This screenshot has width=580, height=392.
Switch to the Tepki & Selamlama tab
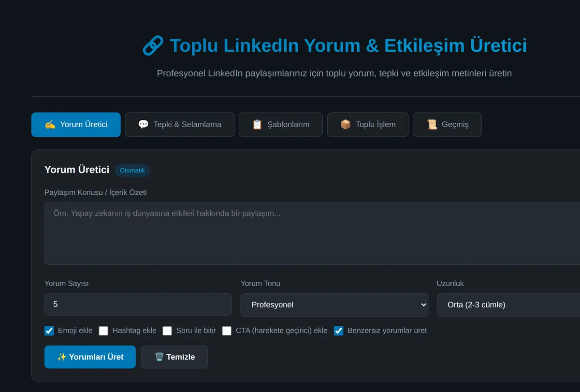pos(180,125)
